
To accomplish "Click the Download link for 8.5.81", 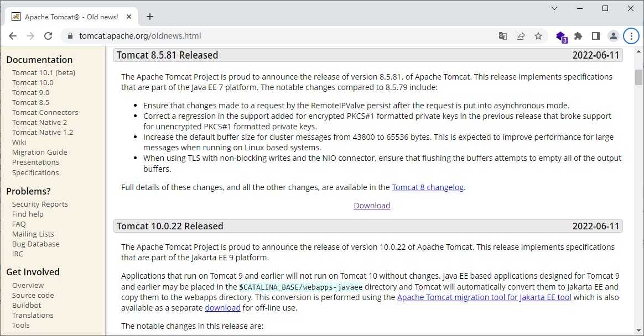I will click(x=372, y=206).
